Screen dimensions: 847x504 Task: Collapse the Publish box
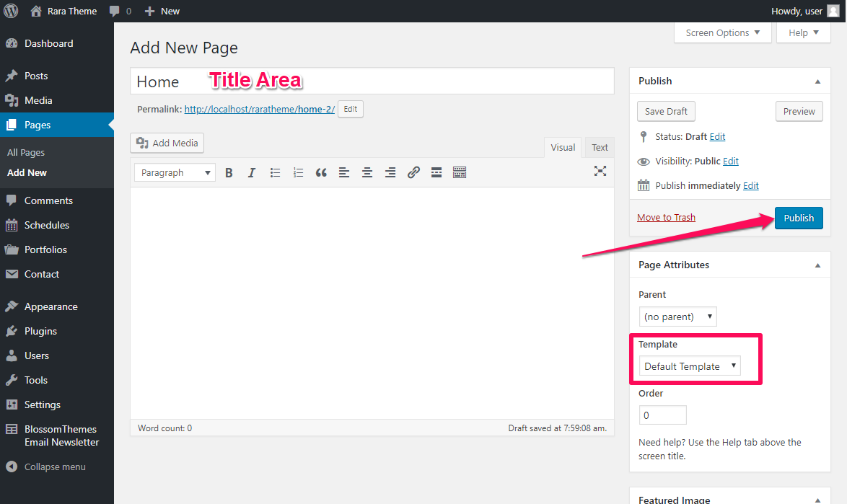(817, 81)
